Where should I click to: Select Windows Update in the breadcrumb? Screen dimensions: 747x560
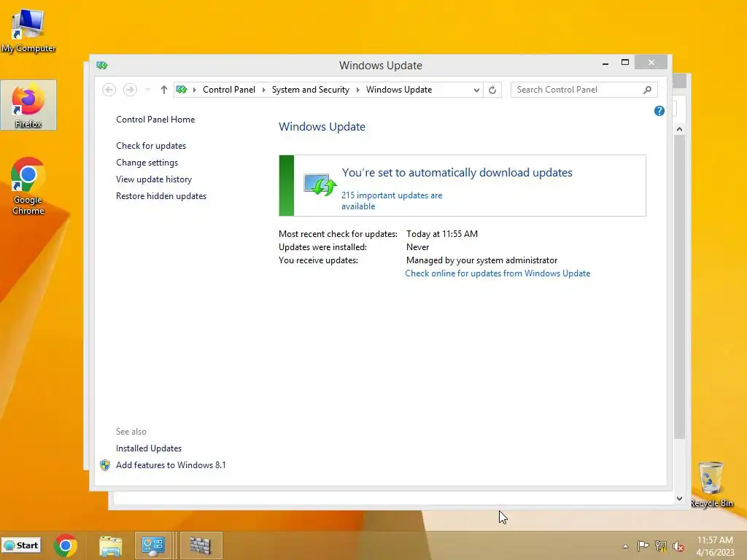pyautogui.click(x=399, y=90)
